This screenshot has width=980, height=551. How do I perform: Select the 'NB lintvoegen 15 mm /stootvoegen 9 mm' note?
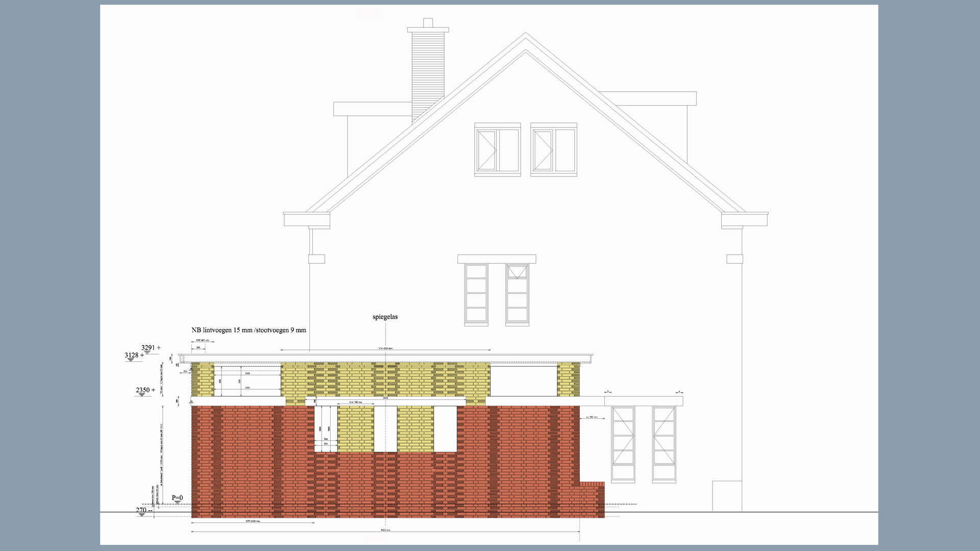(x=249, y=330)
